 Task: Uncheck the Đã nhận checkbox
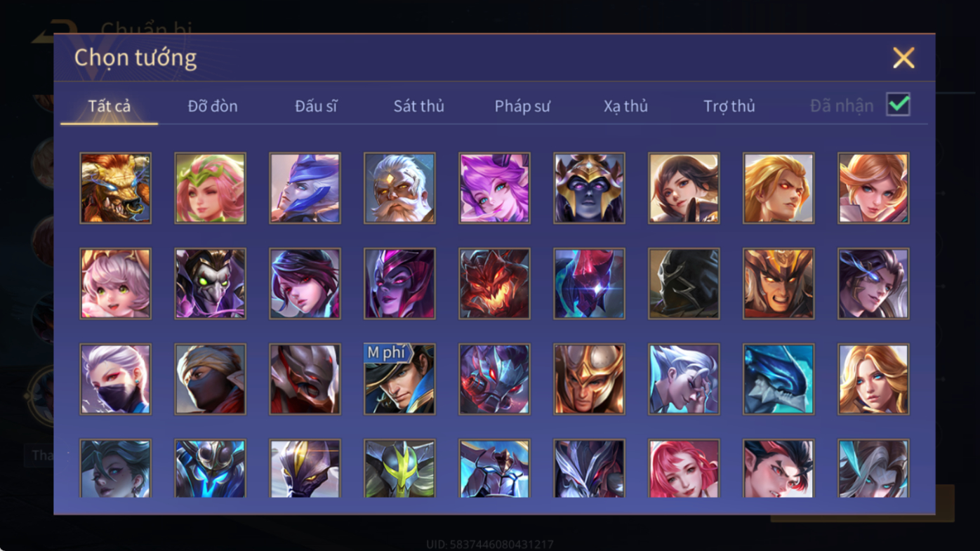pos(898,105)
